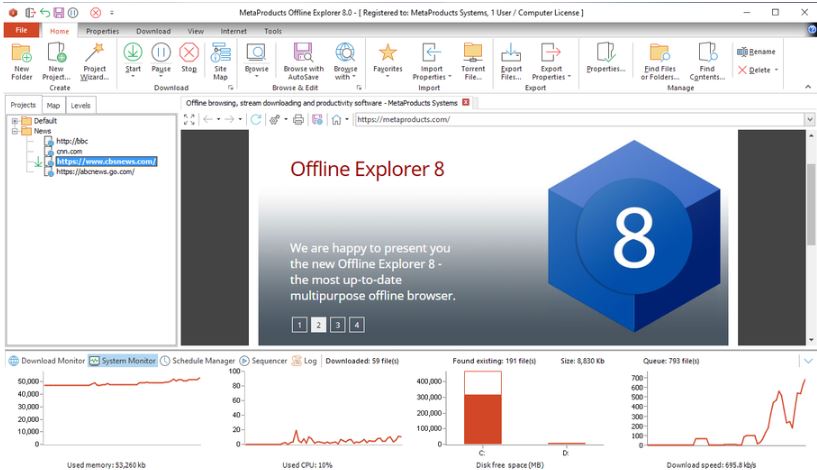Viewport: 817px width, 470px height.
Task: Show slide 3 of the banner
Action: 338,325
